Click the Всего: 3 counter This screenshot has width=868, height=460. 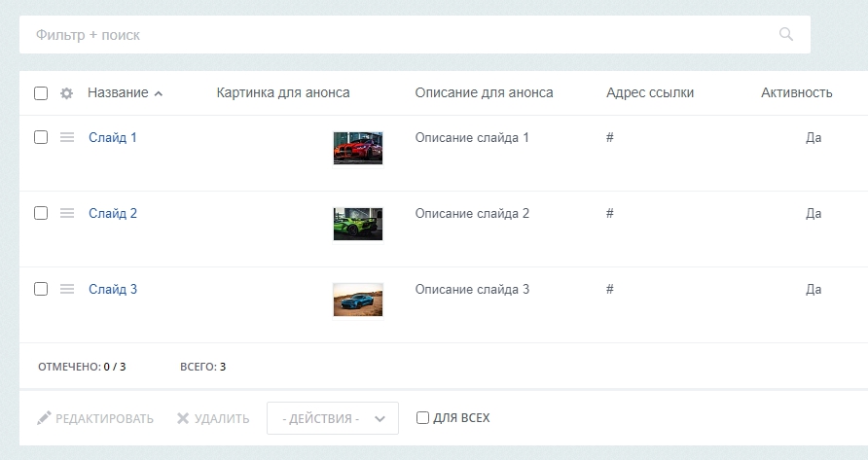click(x=202, y=367)
